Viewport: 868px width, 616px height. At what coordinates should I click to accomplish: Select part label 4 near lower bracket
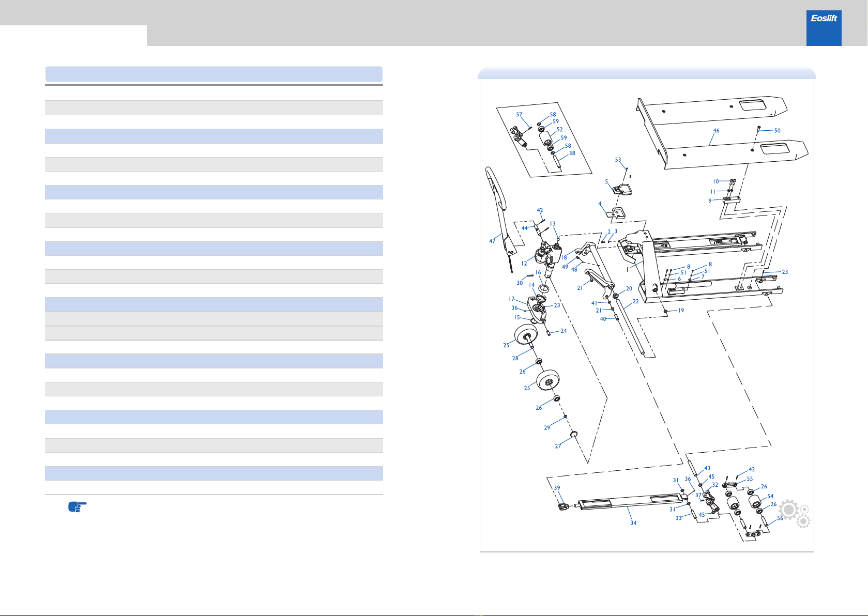(x=600, y=204)
